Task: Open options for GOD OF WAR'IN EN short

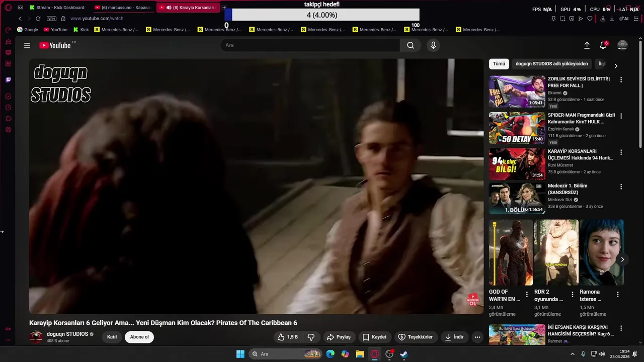Action: 527,295
